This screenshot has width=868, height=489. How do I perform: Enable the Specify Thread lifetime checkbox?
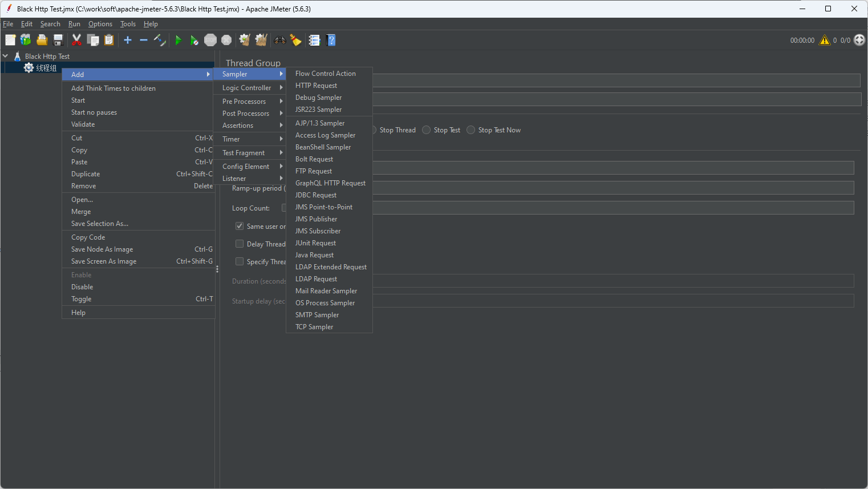point(240,261)
